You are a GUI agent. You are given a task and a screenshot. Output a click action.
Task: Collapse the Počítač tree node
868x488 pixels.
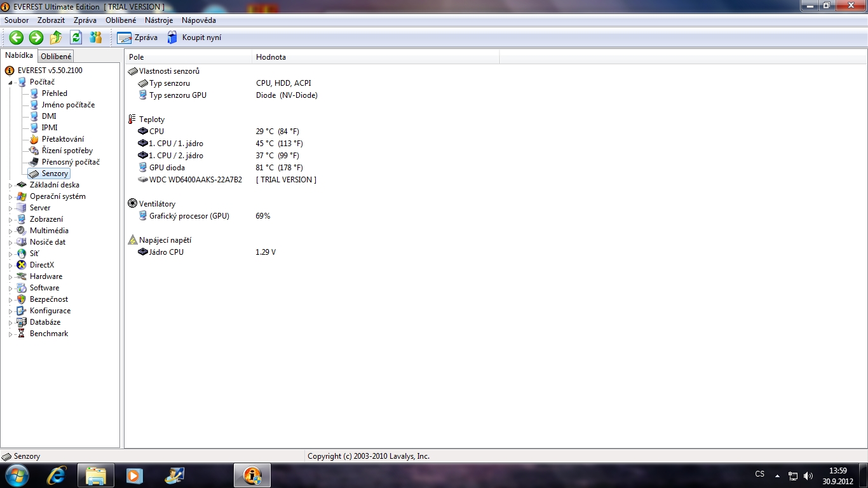(x=10, y=82)
